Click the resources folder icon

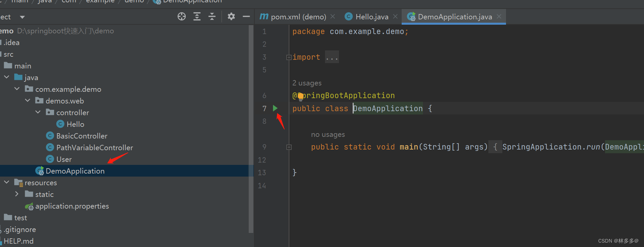pyautogui.click(x=19, y=183)
